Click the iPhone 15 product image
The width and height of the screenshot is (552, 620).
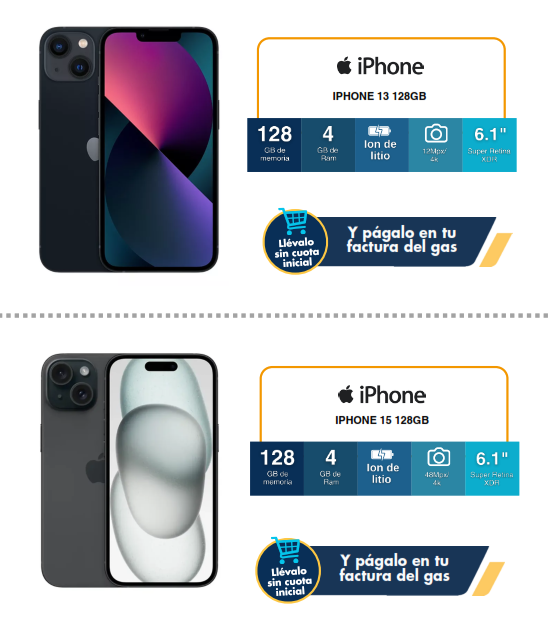(x=129, y=471)
